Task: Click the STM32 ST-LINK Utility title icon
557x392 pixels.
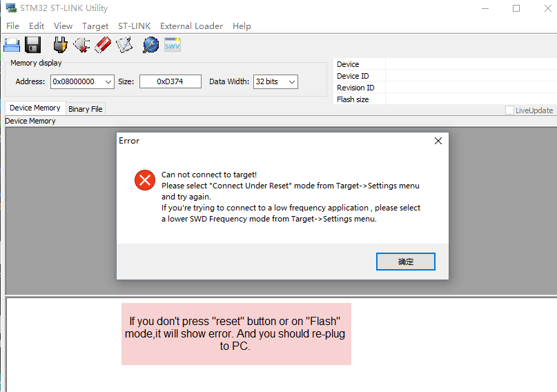Action: tap(11, 8)
